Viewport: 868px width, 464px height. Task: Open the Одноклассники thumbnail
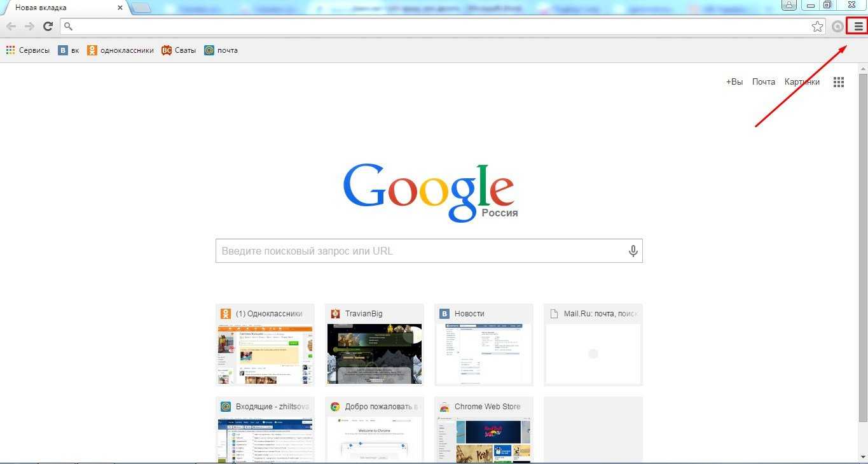(x=265, y=344)
